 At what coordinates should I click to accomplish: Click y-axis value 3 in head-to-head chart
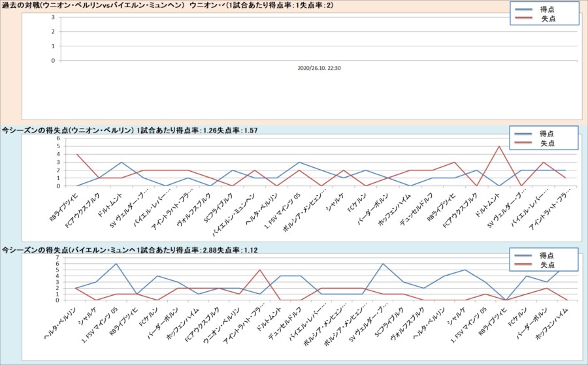(54, 17)
